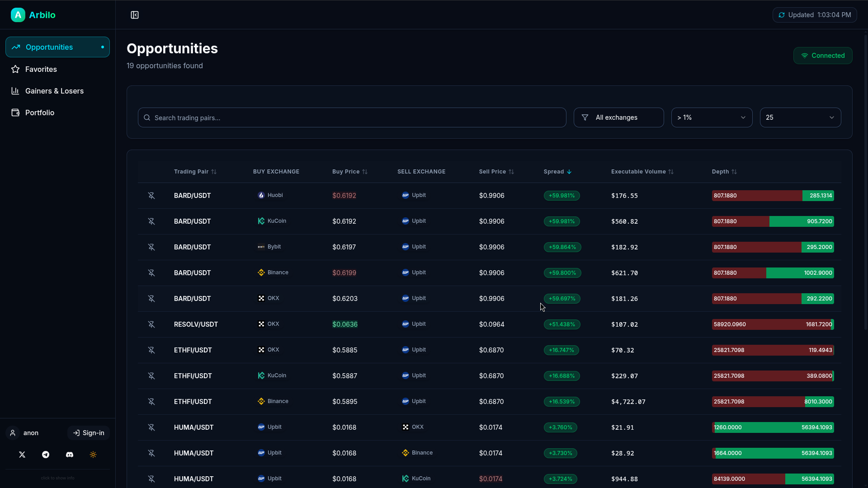The height and width of the screenshot is (488, 868).
Task: Go to Favorites in the sidebar
Action: tap(41, 69)
